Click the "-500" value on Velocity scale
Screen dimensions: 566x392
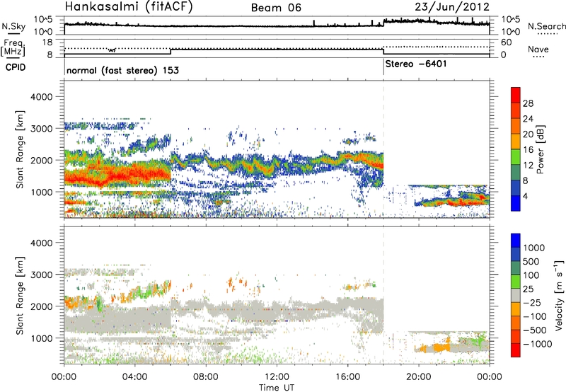point(535,330)
